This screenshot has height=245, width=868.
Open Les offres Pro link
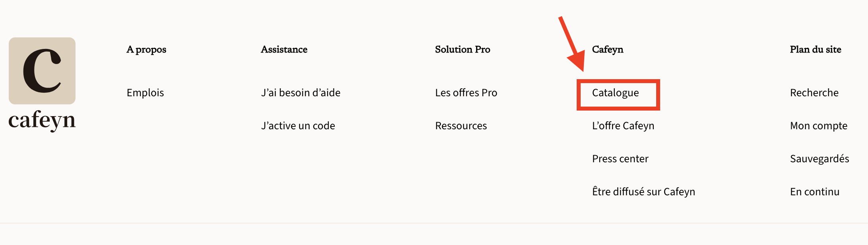tap(466, 93)
